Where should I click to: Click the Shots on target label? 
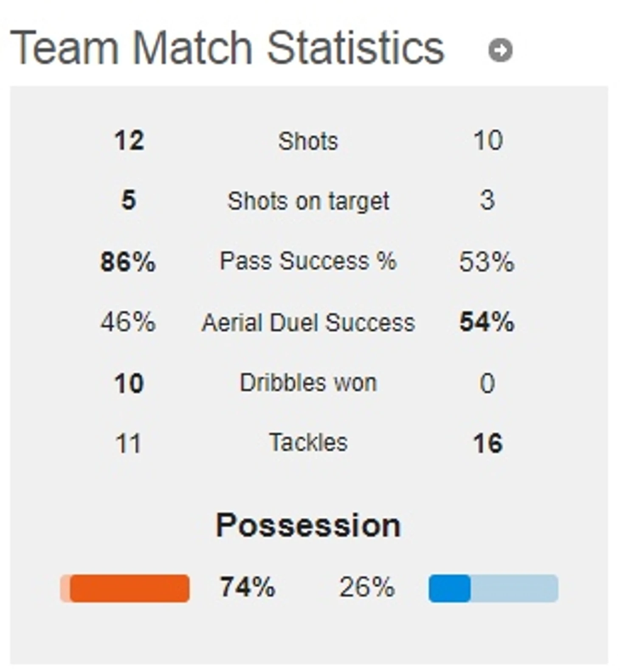[x=308, y=201]
